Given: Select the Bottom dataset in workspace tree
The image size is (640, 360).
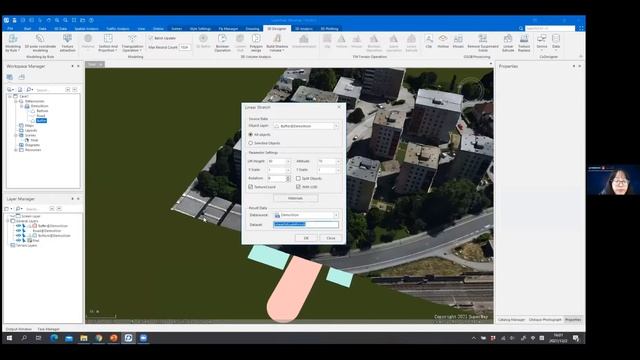Looking at the screenshot, I should click(x=42, y=111).
